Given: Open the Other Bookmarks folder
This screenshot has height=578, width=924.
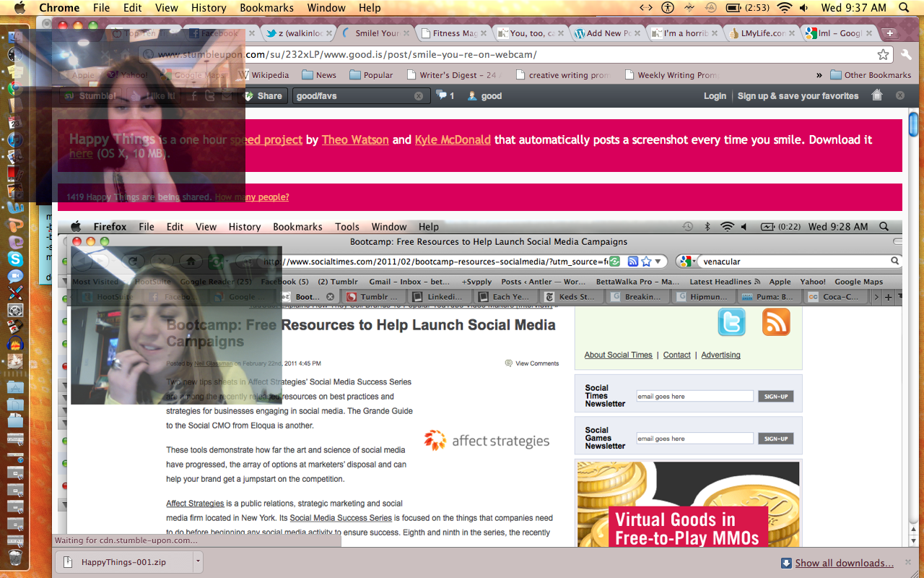Looking at the screenshot, I should pos(871,75).
